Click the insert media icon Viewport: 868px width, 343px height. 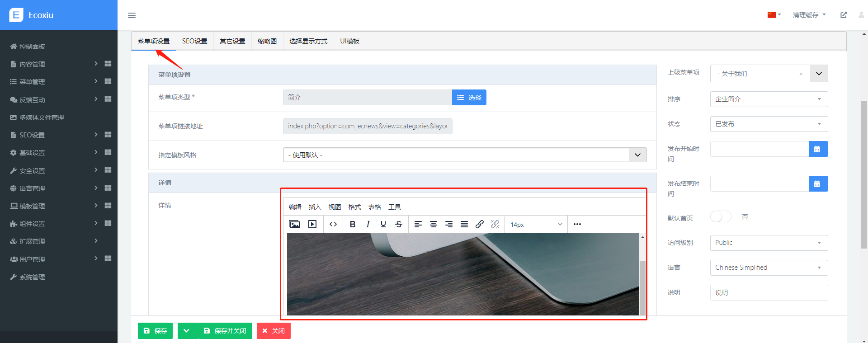[x=312, y=224]
